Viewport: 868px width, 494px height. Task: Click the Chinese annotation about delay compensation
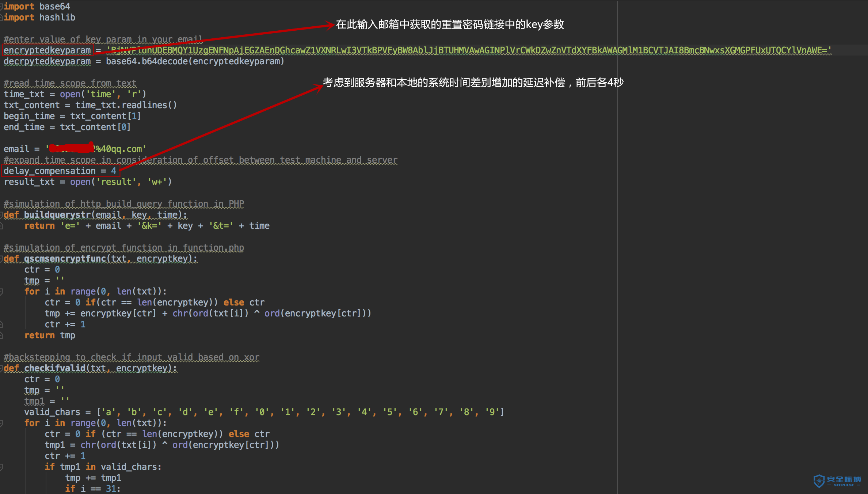tap(473, 83)
